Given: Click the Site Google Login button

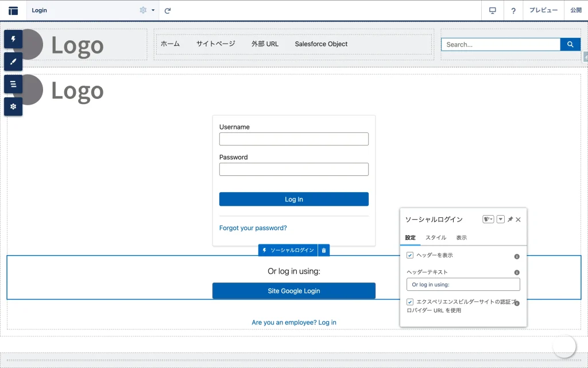Looking at the screenshot, I should (293, 291).
